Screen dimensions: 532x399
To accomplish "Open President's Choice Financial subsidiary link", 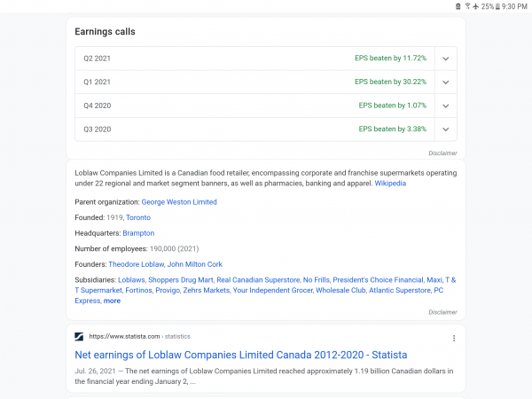I will point(378,280).
